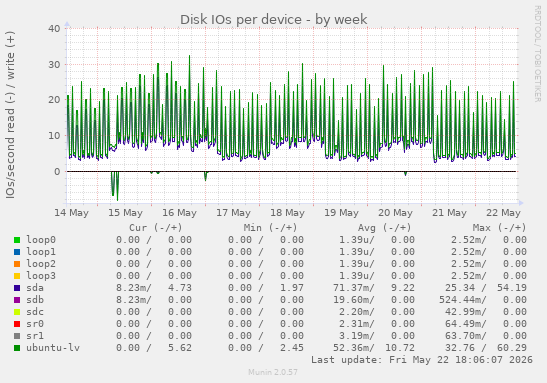Select the loop0 legend label
The height and width of the screenshot is (383, 547).
[x=41, y=240]
